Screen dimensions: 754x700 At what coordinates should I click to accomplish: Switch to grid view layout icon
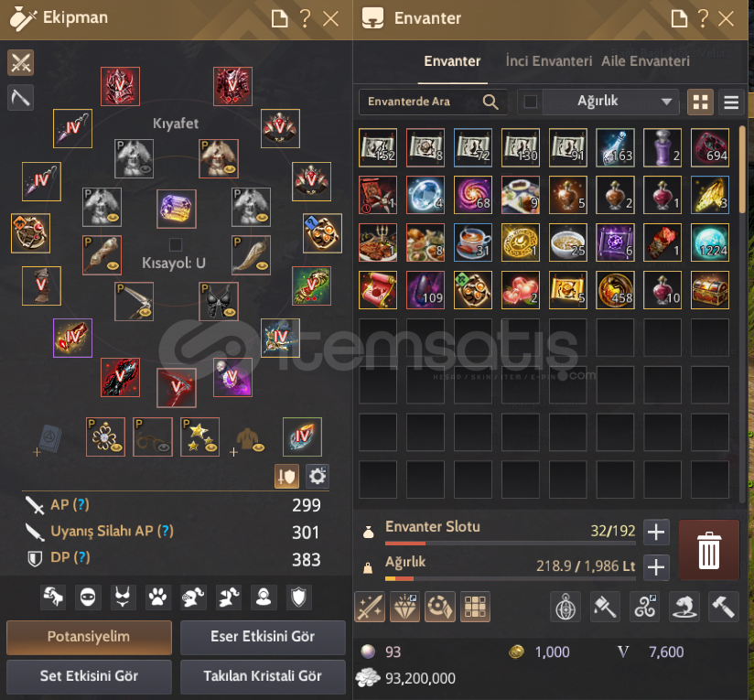[x=700, y=102]
